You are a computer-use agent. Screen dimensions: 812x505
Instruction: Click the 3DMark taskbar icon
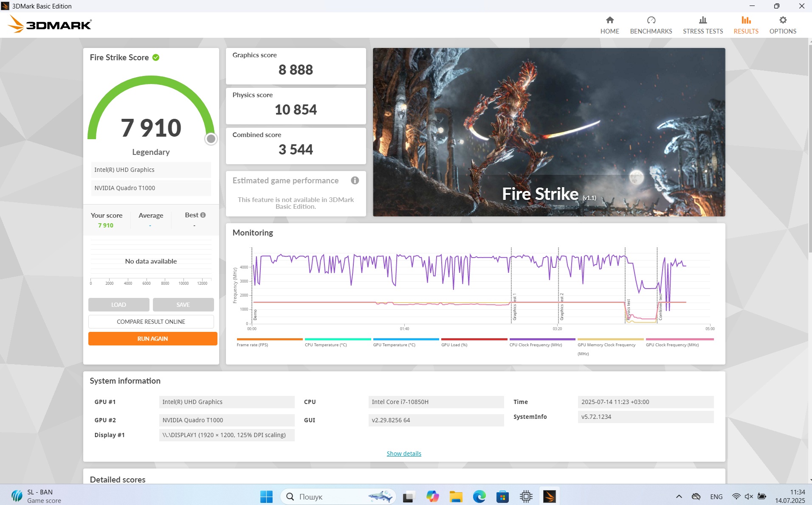click(549, 497)
